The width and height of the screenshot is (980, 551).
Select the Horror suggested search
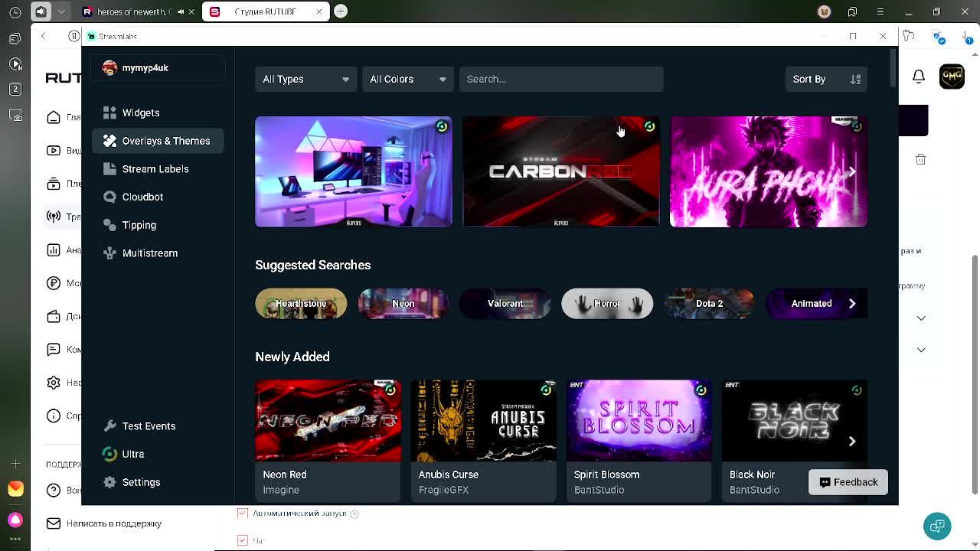pyautogui.click(x=607, y=304)
